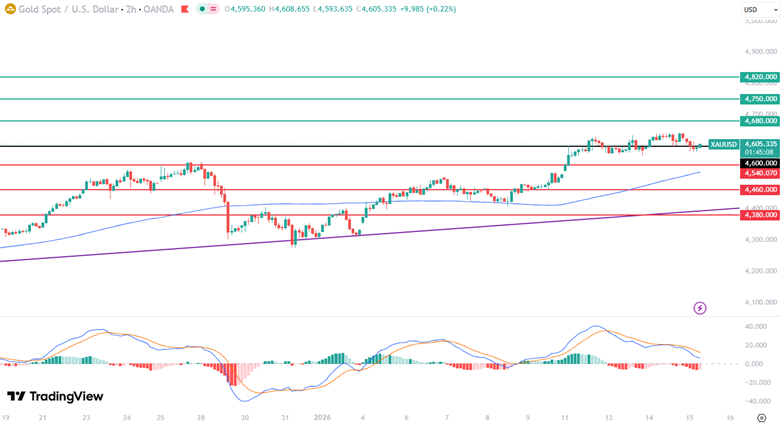Click the current price 4,605.335 label
This screenshot has width=781, height=425.
point(760,144)
